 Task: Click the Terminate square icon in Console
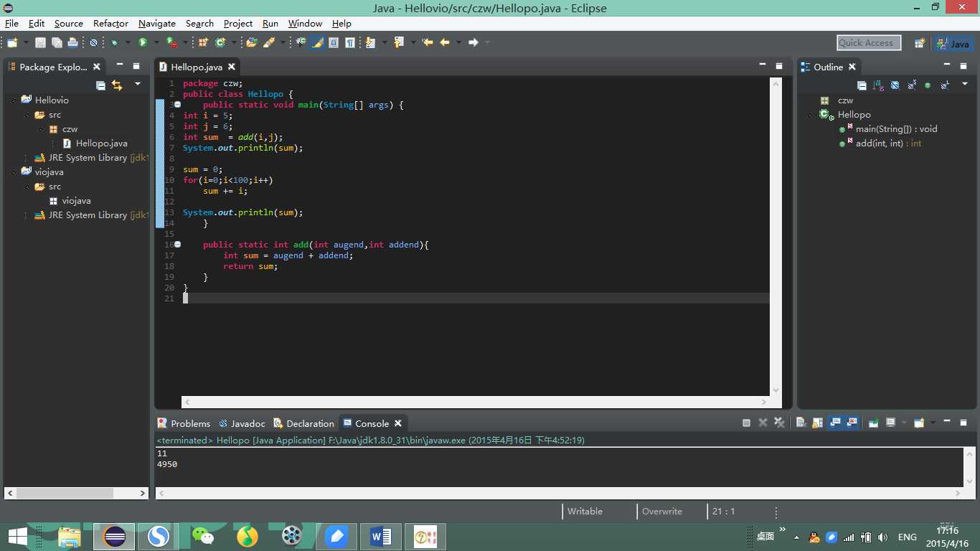click(746, 423)
